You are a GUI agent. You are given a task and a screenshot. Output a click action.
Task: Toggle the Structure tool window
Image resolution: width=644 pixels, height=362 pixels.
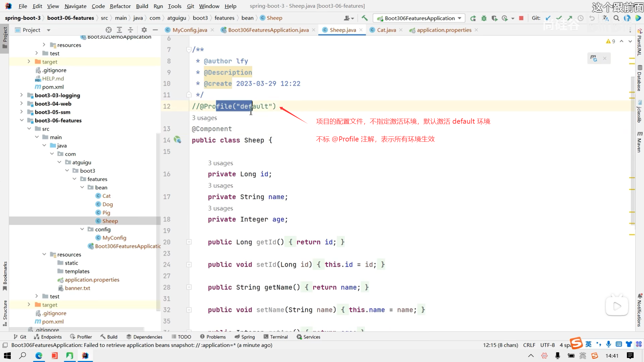tap(5, 312)
